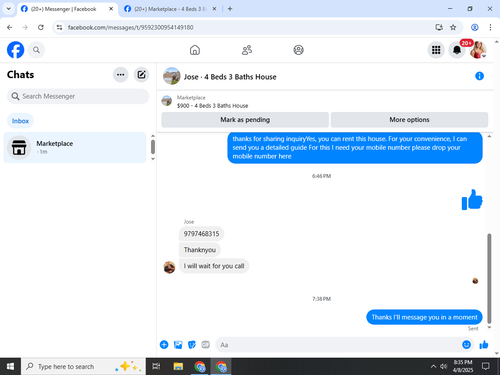View site information icon in address bar
500x375 pixels.
click(x=59, y=27)
